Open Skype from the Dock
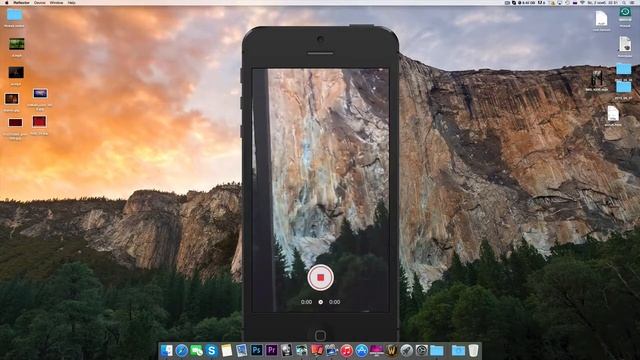 pos(211,350)
